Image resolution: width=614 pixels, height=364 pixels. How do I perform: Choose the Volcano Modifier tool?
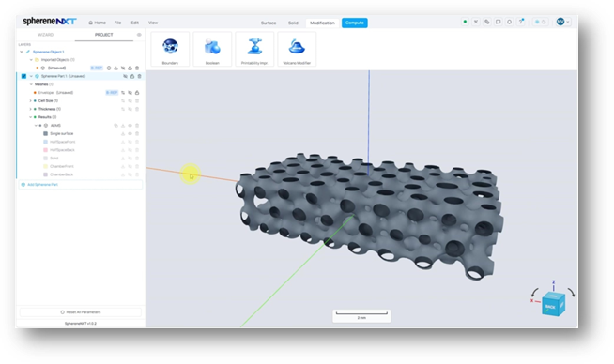(x=297, y=50)
